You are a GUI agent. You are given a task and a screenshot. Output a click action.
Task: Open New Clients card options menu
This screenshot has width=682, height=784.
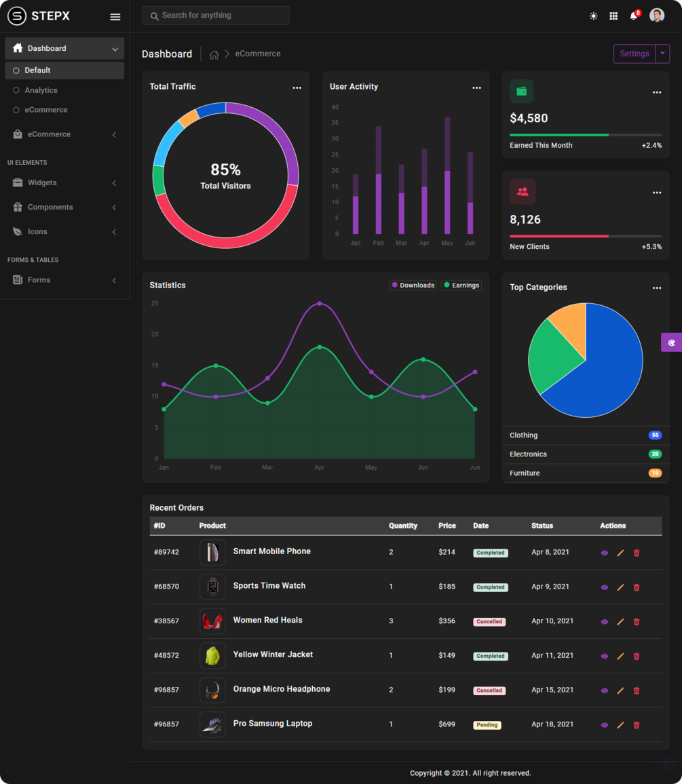pos(657,193)
